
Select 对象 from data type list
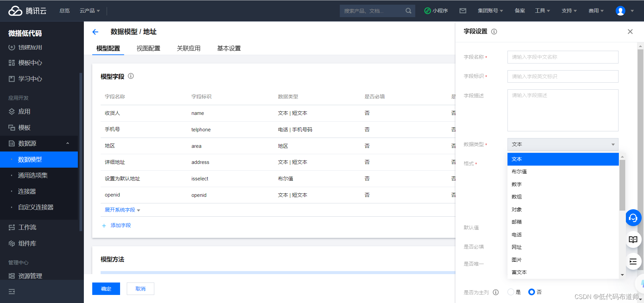tap(563, 210)
